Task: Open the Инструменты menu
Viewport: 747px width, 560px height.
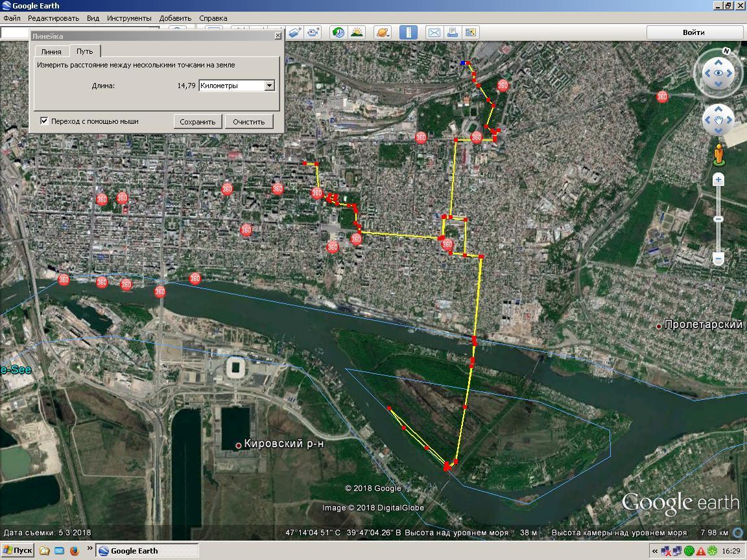Action: point(129,18)
